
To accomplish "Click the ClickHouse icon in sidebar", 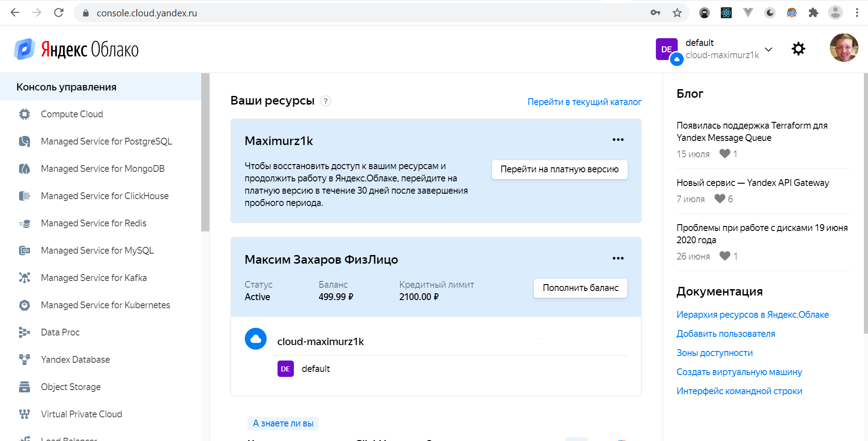I will click(25, 196).
